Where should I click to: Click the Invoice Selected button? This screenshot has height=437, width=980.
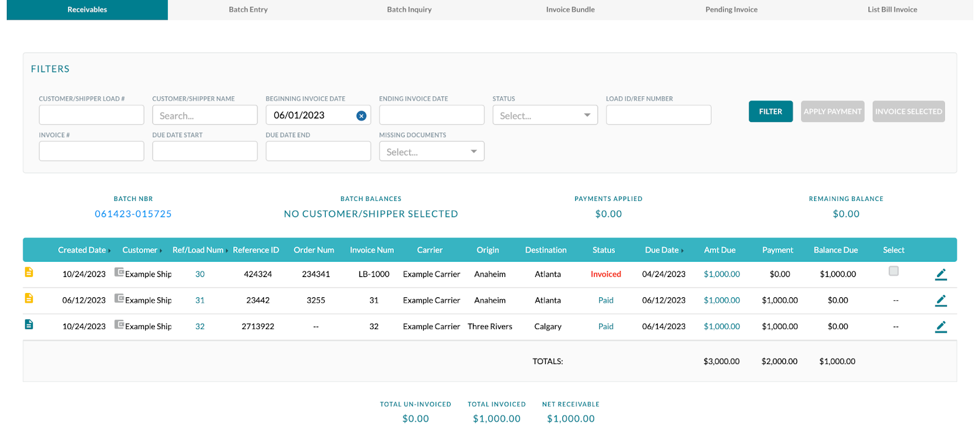(908, 112)
